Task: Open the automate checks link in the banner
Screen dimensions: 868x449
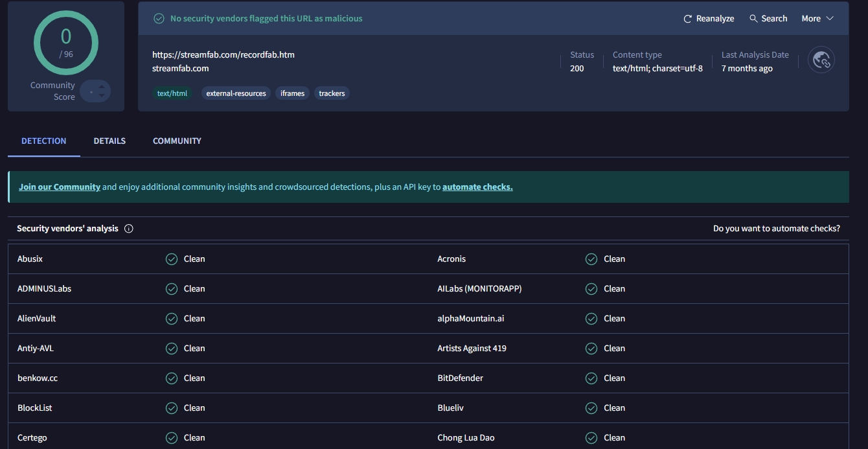Action: (477, 187)
